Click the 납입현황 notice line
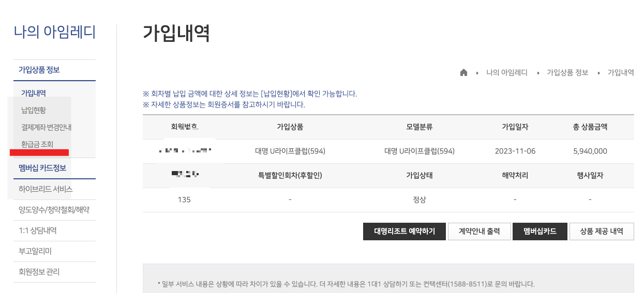Image resolution: width=644 pixels, height=293 pixels. point(250,94)
